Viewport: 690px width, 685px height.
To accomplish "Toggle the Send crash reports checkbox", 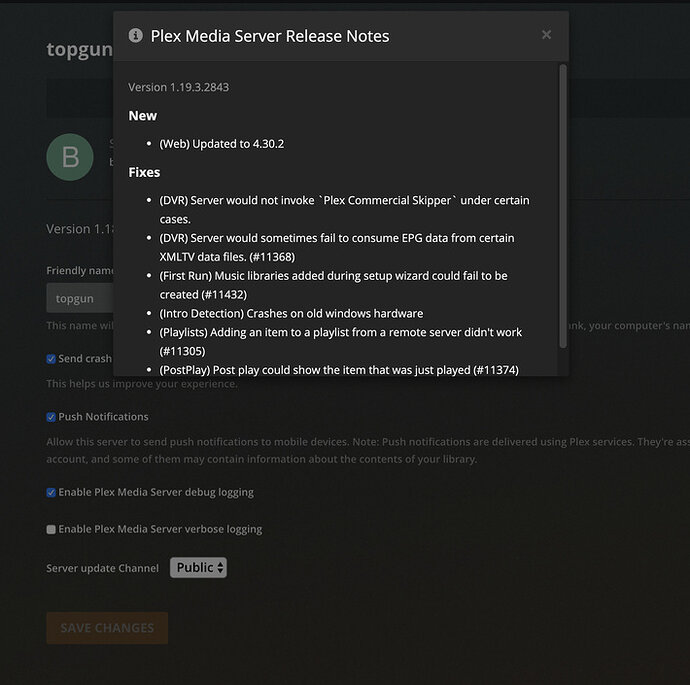I will pyautogui.click(x=51, y=359).
